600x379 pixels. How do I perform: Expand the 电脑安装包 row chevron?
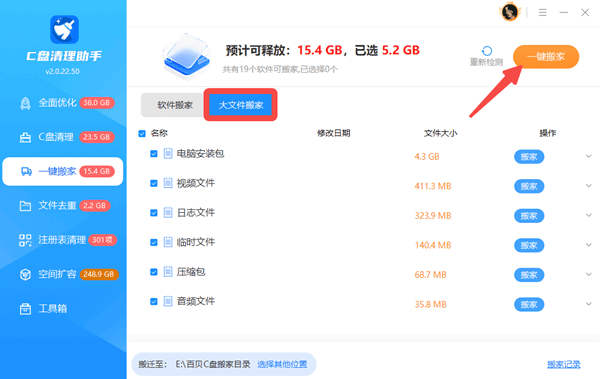pos(589,156)
